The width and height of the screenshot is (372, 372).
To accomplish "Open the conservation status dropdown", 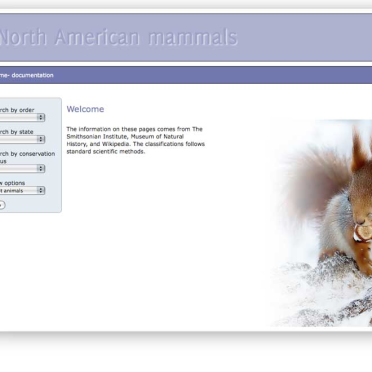I will (22, 169).
